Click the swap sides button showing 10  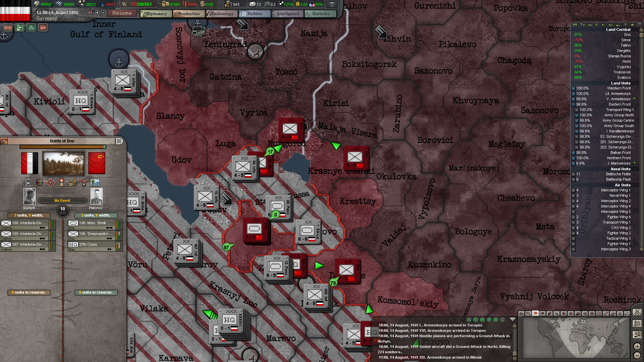click(x=63, y=210)
